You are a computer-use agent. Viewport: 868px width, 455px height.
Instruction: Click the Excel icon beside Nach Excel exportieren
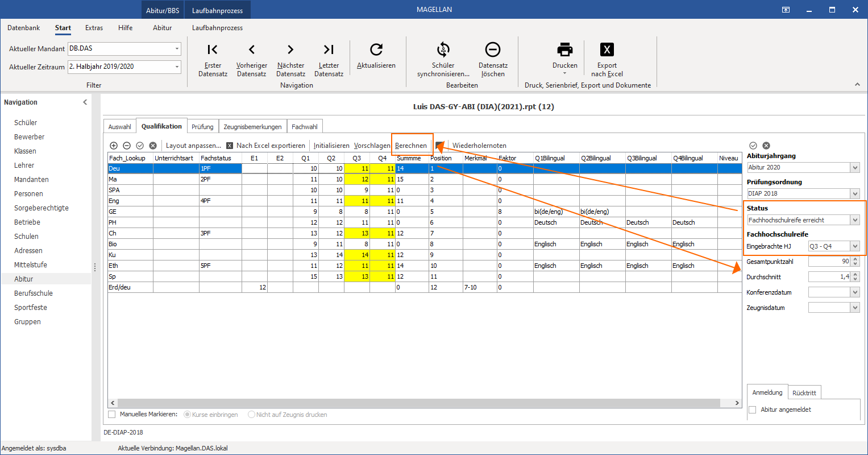coord(230,146)
